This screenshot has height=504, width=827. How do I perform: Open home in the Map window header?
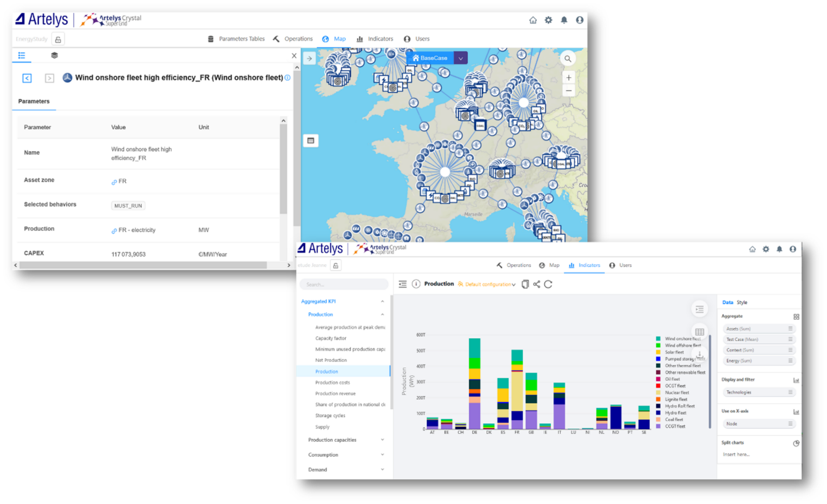click(533, 20)
